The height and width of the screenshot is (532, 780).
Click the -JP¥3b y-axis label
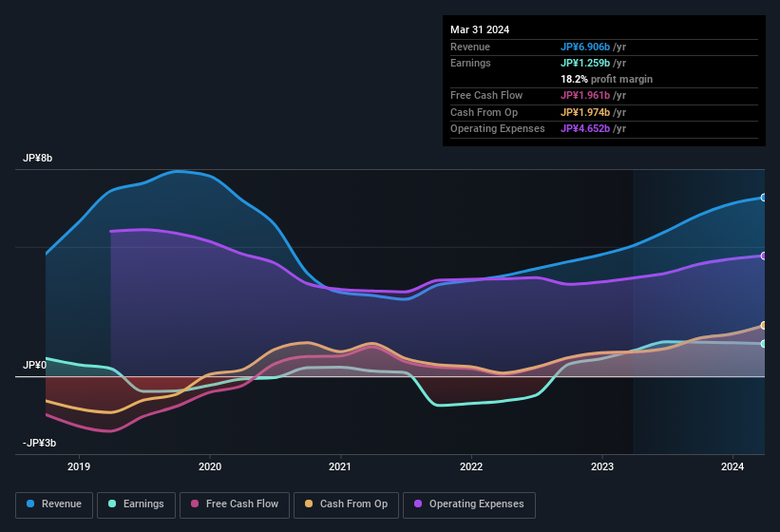(x=39, y=443)
